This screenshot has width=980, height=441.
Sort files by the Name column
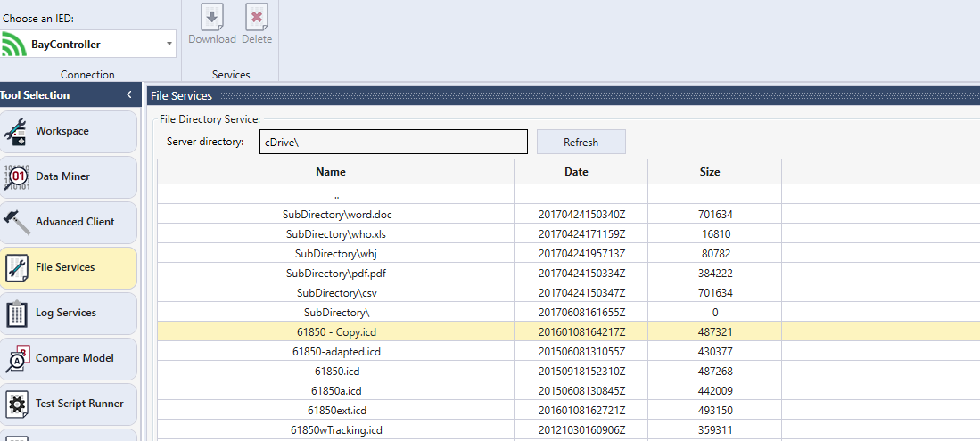[x=331, y=172]
